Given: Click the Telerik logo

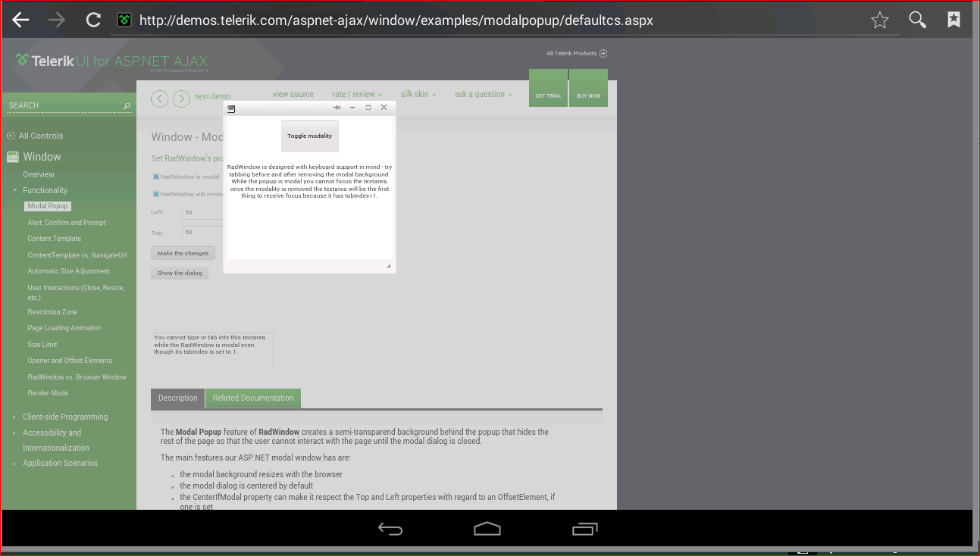Looking at the screenshot, I should [x=111, y=61].
